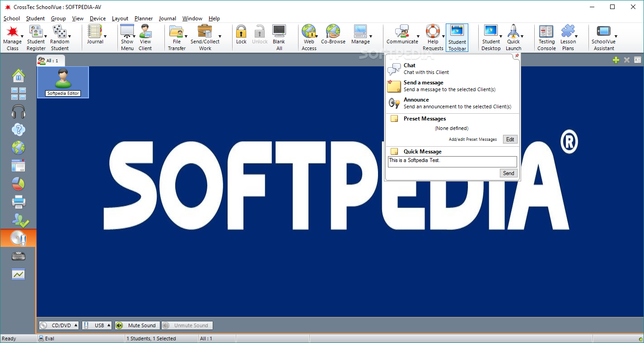644x343 pixels.
Task: Open whiteboard chart view in sidebar
Action: 19,274
